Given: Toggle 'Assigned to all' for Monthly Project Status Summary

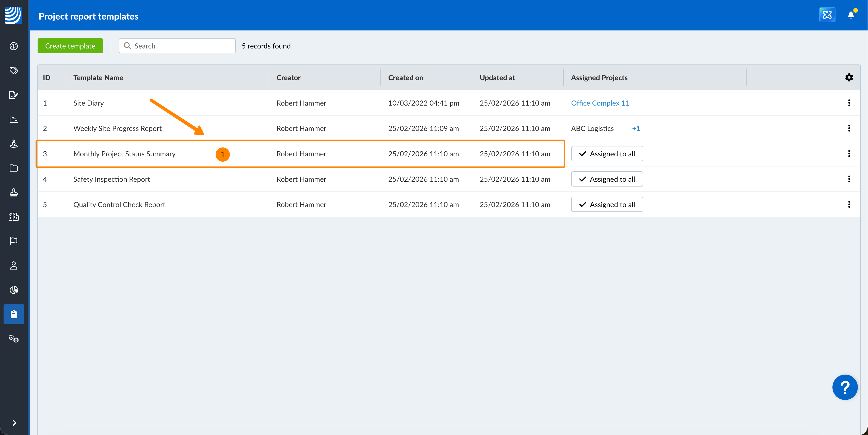Looking at the screenshot, I should pos(606,154).
